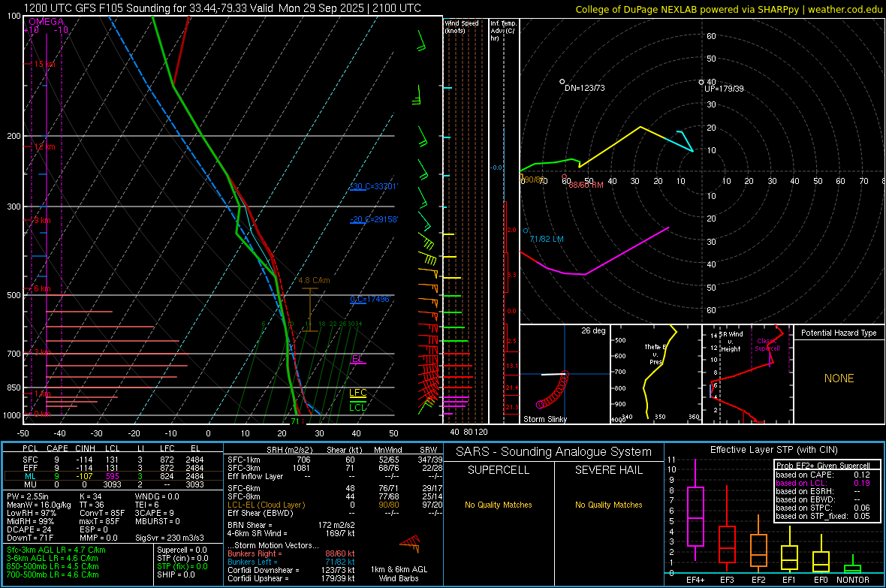The width and height of the screenshot is (886, 588).
Task: Click No Quality Matches under SEVERE HAIL
Action: click(608, 505)
